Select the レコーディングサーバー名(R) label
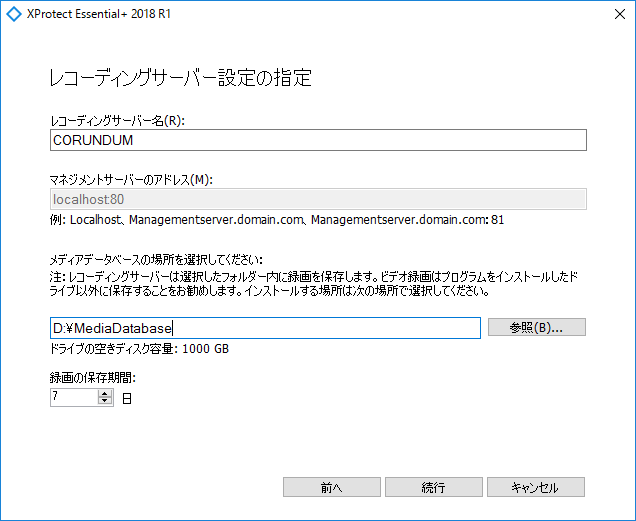Screen dimensions: 636x521 [x=117, y=121]
